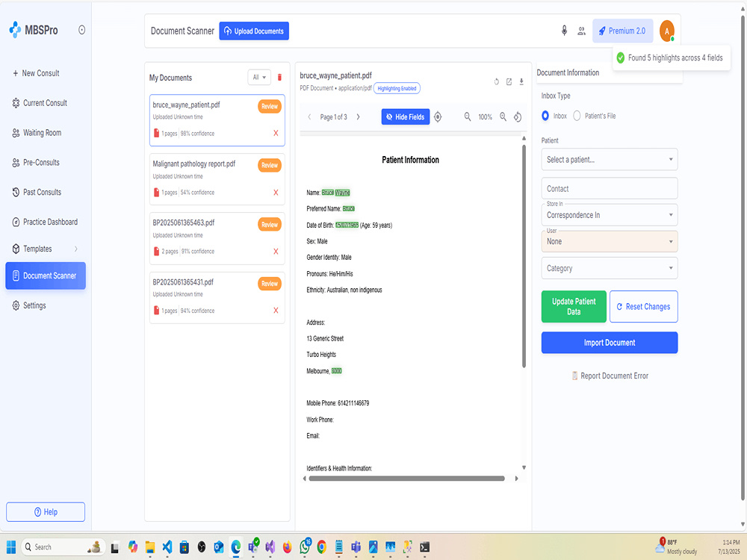Click the refresh icon in the document header
This screenshot has width=747, height=560.
click(x=497, y=82)
